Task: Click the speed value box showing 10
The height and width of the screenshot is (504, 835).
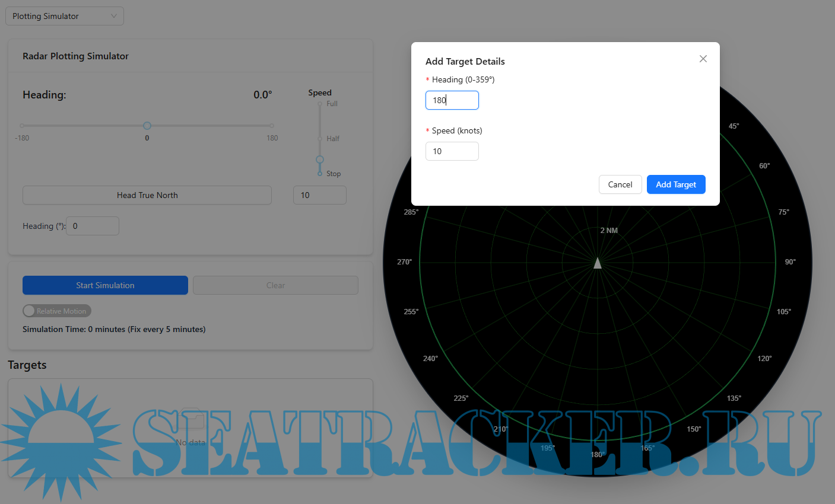Action: [320, 195]
